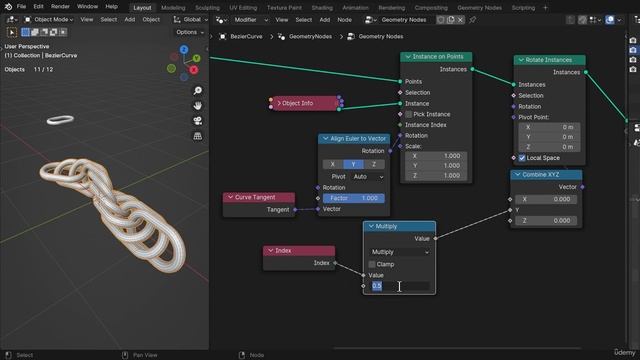Open the Modifier node tree type dropdown
This screenshot has height=360, width=640.
pos(251,20)
